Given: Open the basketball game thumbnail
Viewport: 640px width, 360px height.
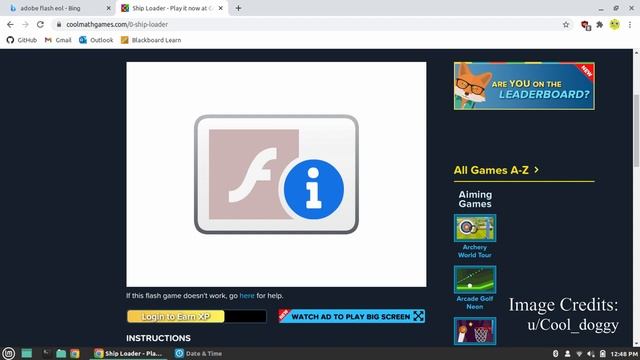Looking at the screenshot, I should click(475, 331).
